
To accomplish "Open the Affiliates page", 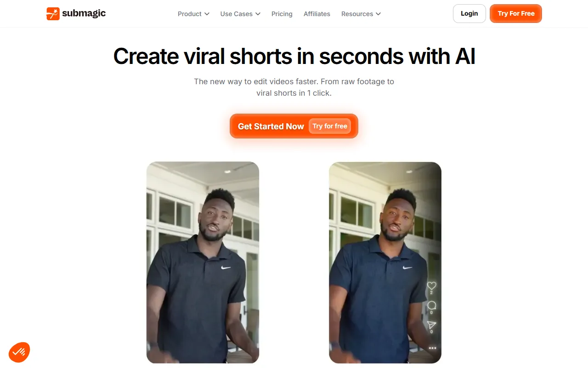I will pos(317,14).
